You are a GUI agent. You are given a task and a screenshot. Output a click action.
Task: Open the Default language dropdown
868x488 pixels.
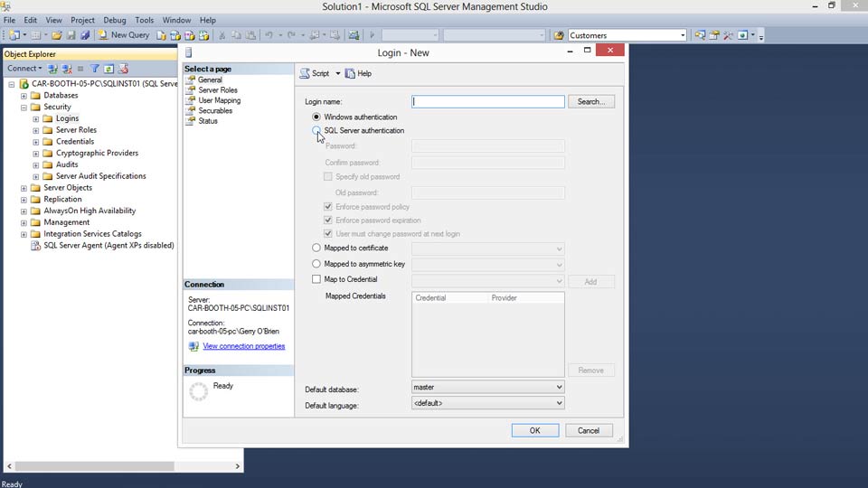[487, 403]
